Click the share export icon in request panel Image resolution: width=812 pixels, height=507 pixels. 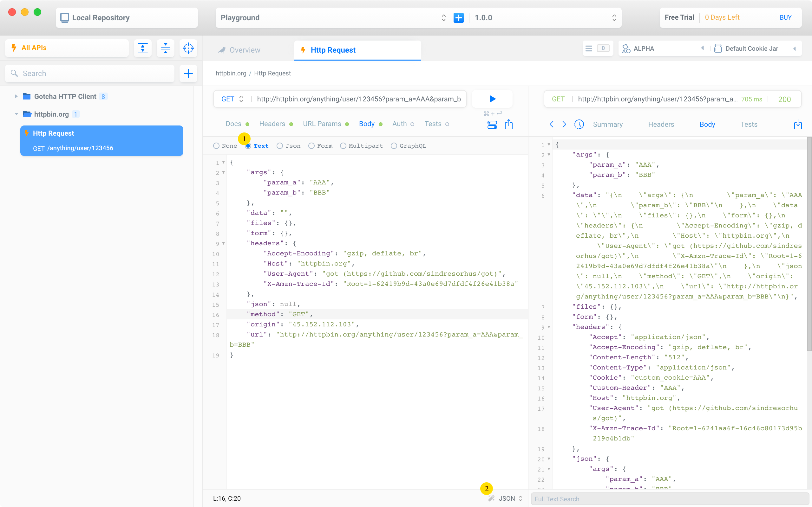point(509,125)
